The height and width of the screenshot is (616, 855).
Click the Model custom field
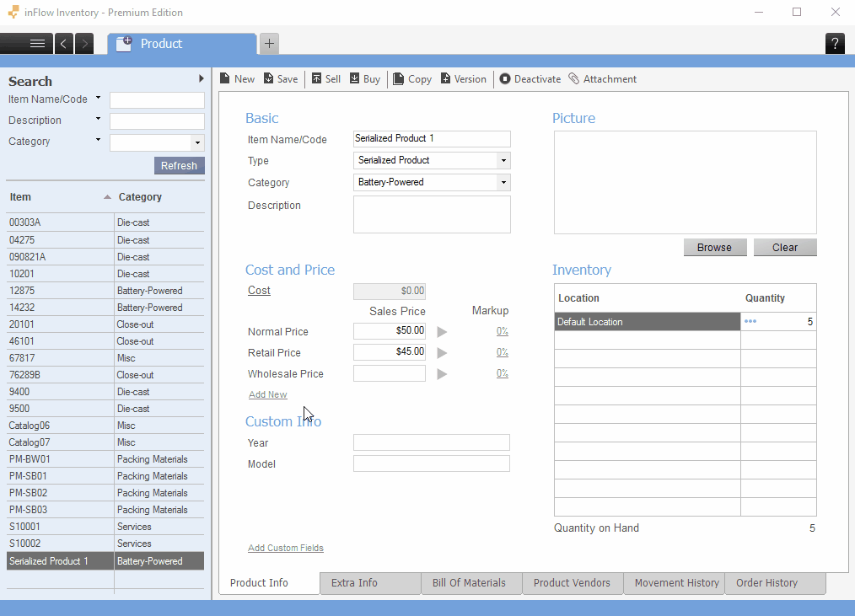coord(432,463)
